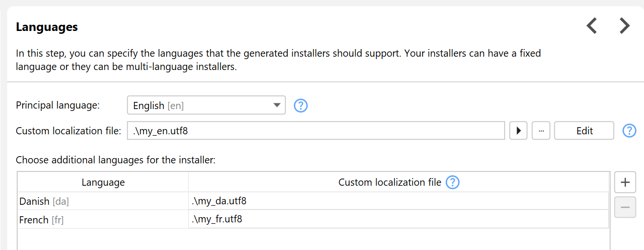Click the Language column header
Screen dimensions: 644x250
point(103,182)
